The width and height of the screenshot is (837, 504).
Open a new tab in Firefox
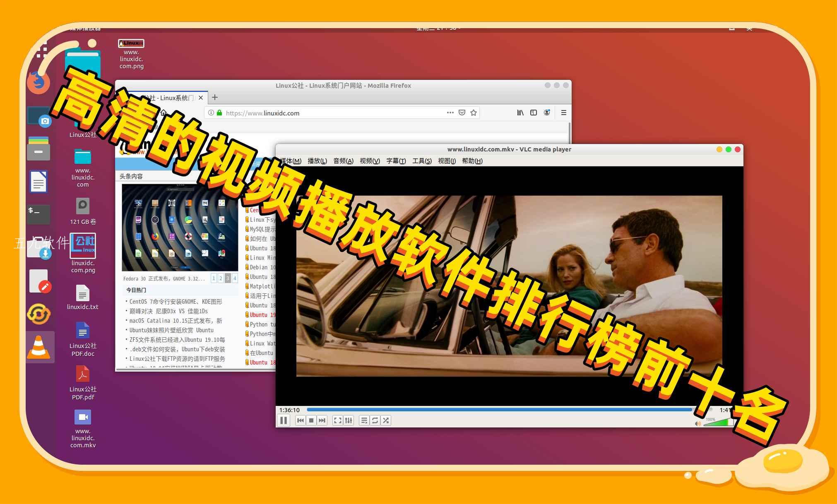(x=214, y=97)
